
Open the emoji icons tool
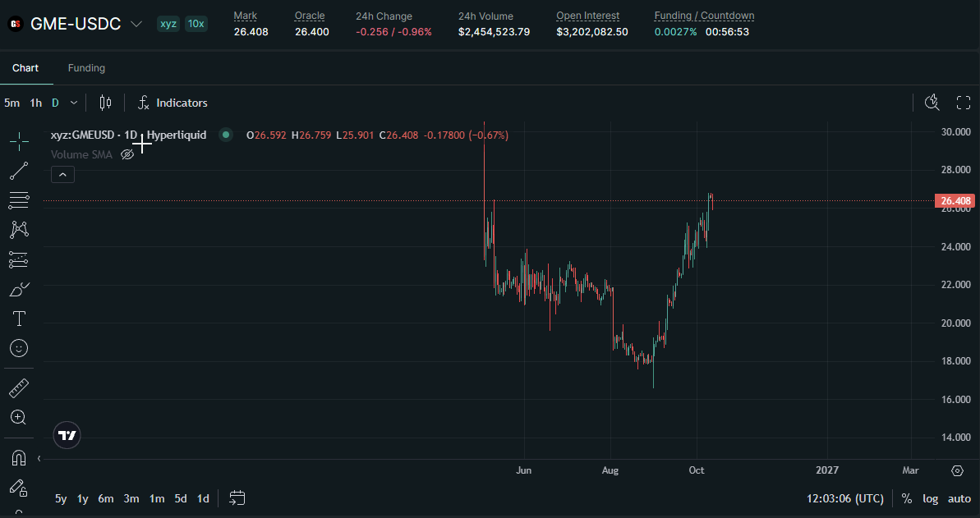(19, 348)
